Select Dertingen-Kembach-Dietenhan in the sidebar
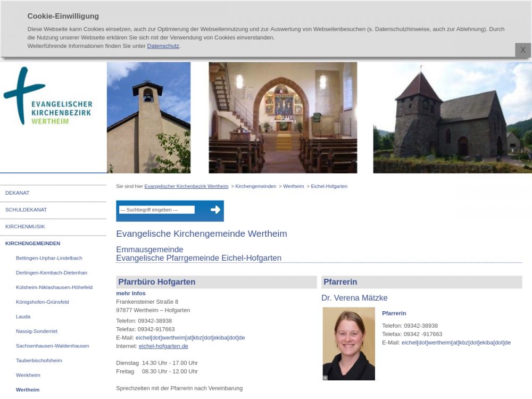 tap(52, 273)
